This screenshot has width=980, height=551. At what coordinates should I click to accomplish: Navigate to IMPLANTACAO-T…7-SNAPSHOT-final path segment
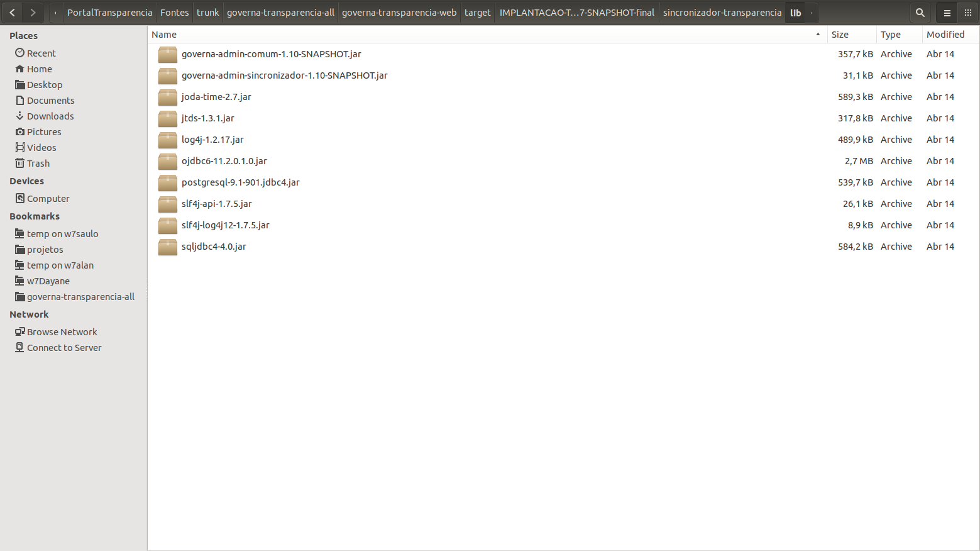tap(577, 13)
